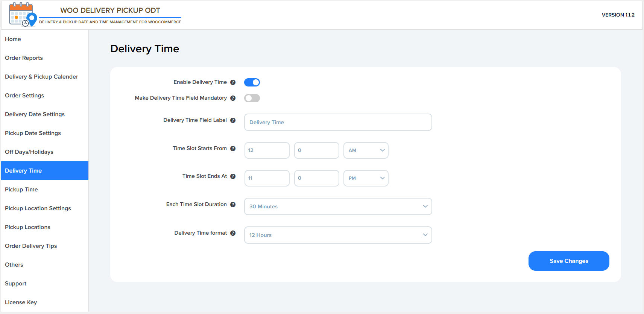Click help icon for Time Slot Ends At

coord(233,176)
